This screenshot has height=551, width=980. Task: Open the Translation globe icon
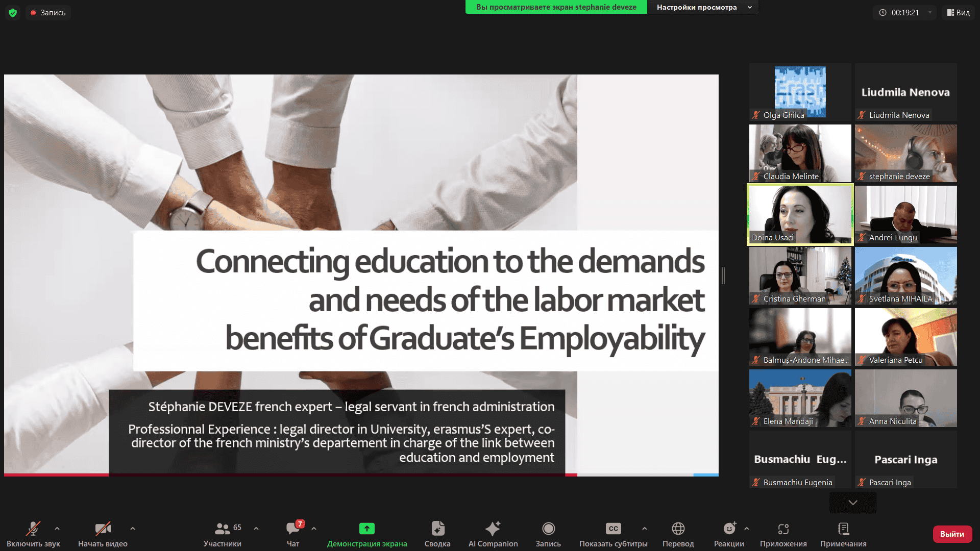[678, 529]
